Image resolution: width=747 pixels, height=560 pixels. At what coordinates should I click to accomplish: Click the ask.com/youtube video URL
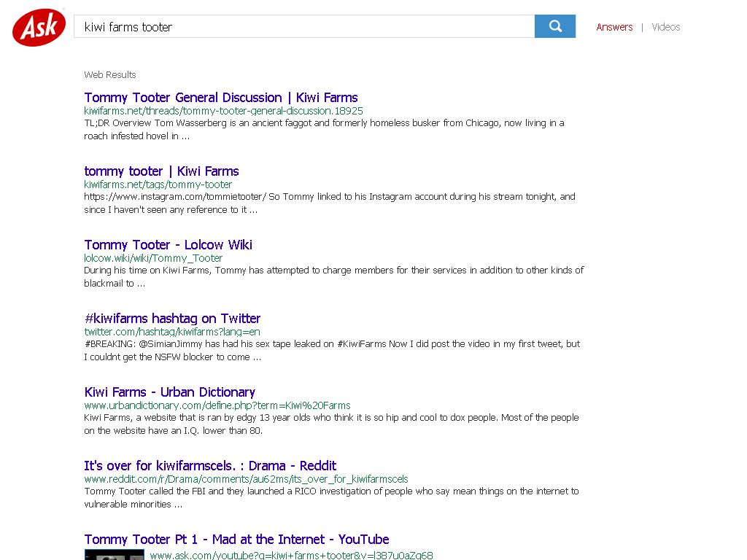(291, 555)
